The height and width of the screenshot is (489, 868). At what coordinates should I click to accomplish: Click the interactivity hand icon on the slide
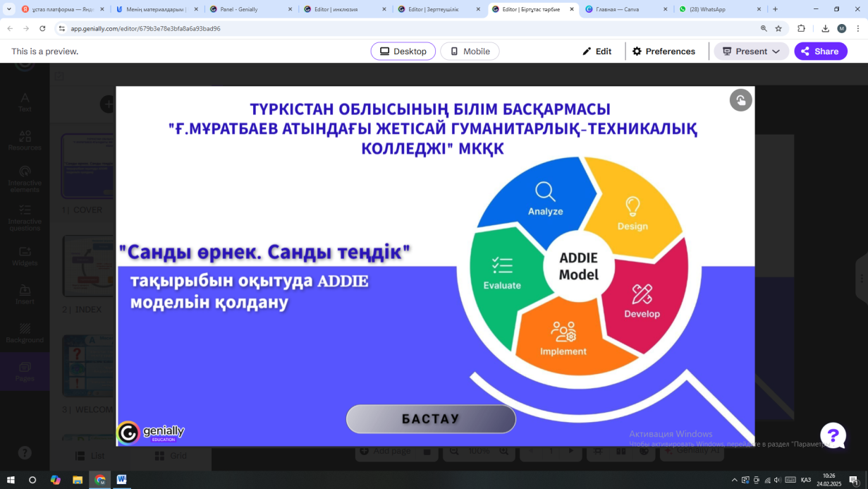pos(740,100)
